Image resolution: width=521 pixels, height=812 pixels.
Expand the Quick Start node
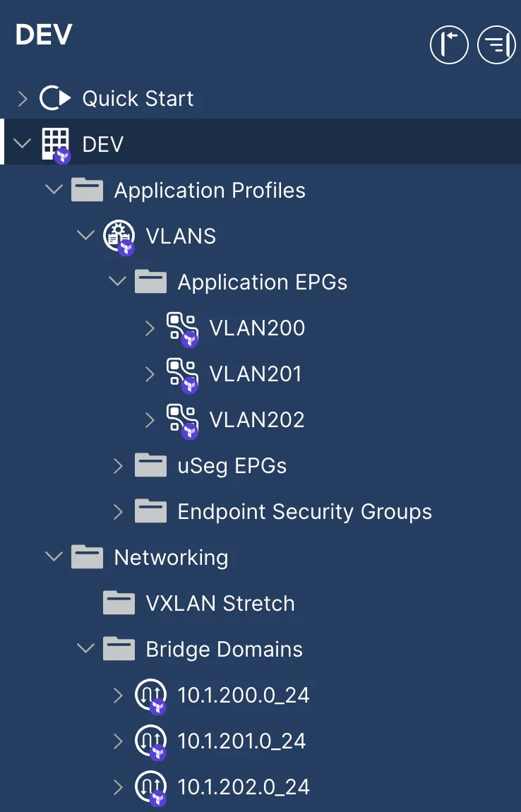tap(23, 98)
